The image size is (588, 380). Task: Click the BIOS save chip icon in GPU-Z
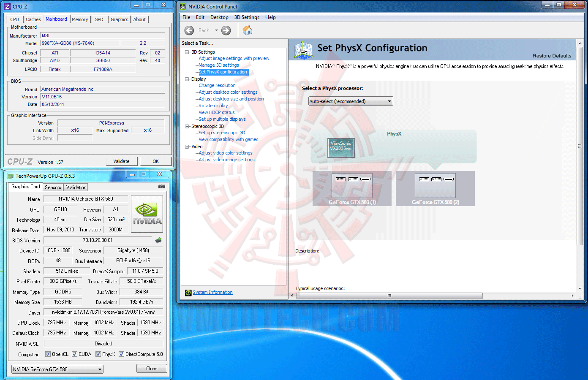pyautogui.click(x=158, y=240)
